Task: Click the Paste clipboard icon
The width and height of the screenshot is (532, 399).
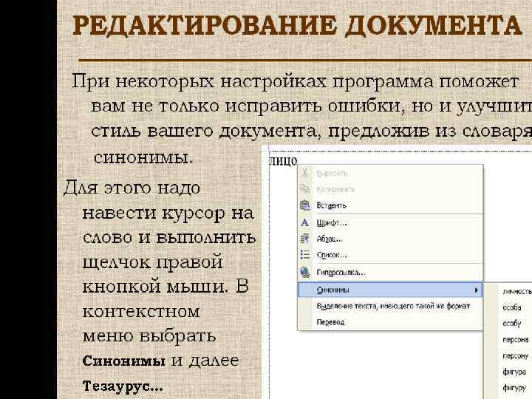Action: (305, 205)
